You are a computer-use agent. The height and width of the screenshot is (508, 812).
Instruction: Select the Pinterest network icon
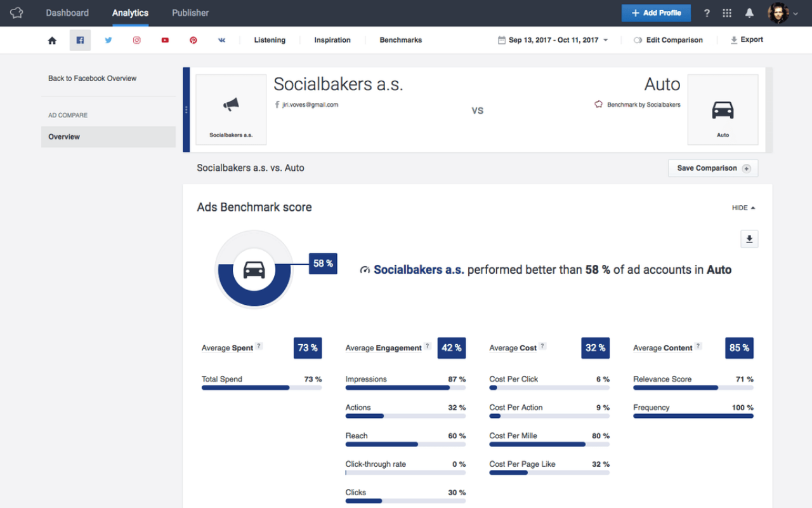[x=193, y=40]
